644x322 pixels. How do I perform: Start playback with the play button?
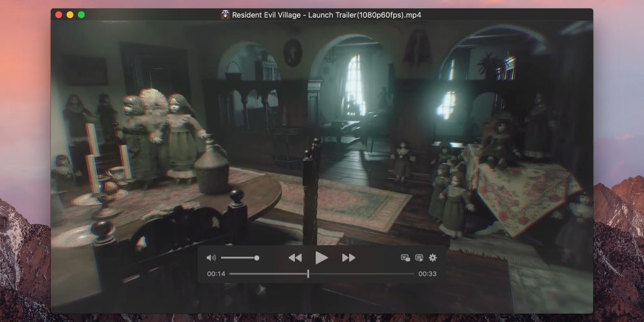(321, 258)
